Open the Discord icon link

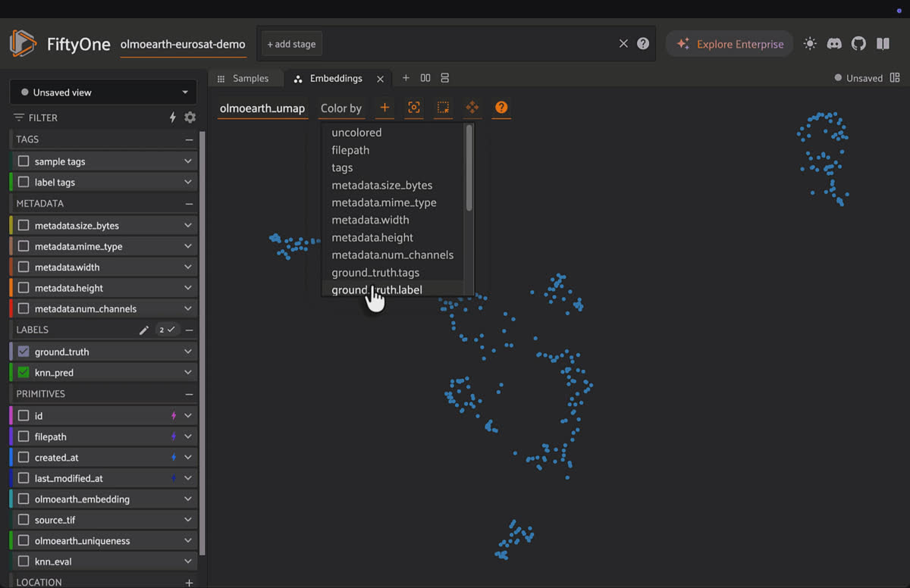coord(834,44)
